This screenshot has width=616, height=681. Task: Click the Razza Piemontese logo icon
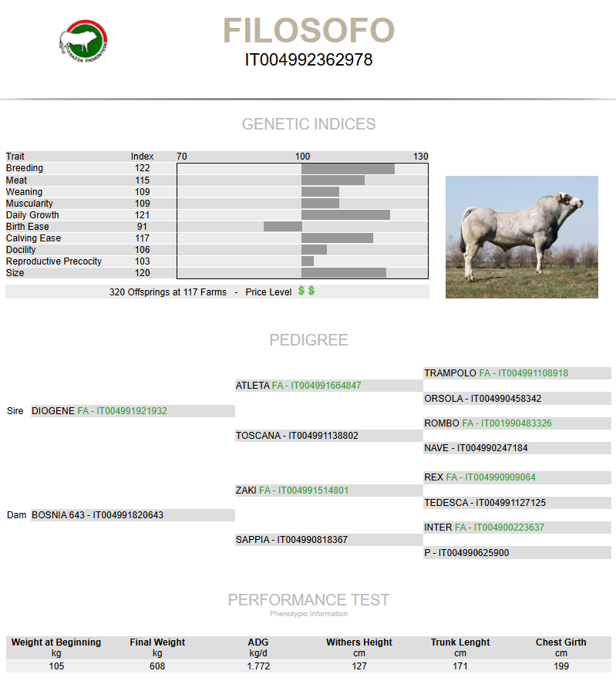click(83, 40)
